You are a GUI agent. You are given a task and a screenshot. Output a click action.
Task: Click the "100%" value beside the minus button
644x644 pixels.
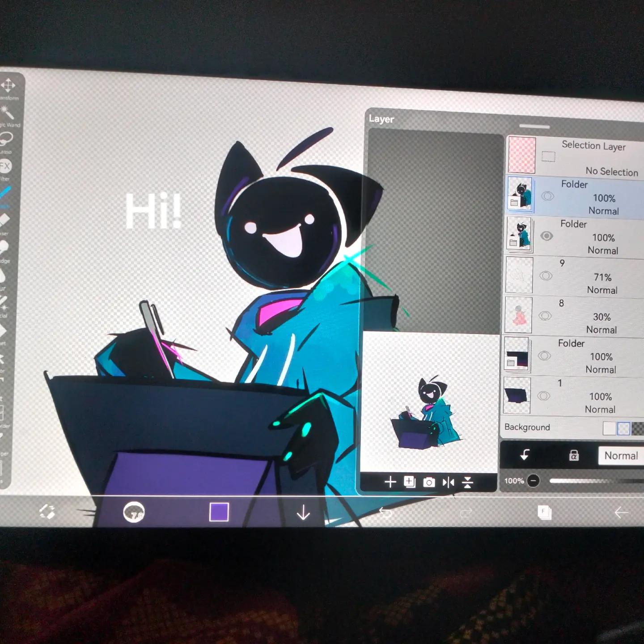[514, 481]
